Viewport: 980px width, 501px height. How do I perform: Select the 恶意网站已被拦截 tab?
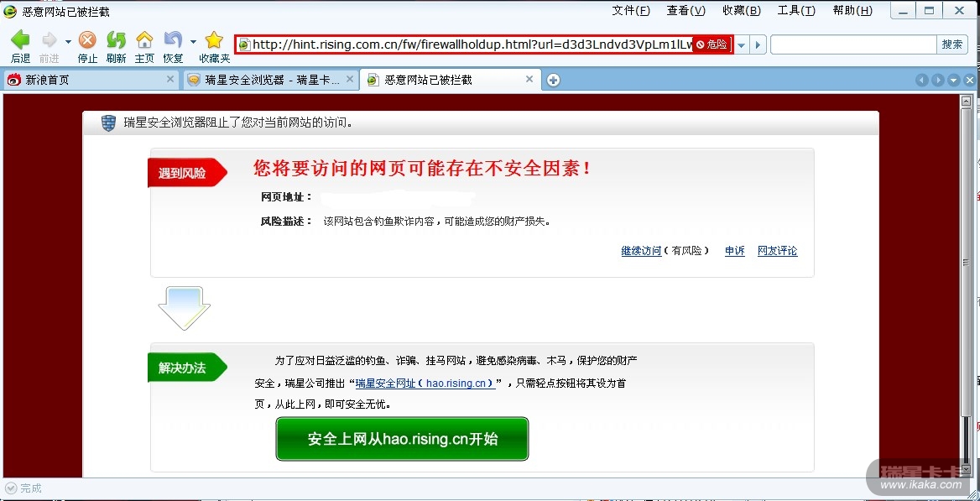pos(450,80)
